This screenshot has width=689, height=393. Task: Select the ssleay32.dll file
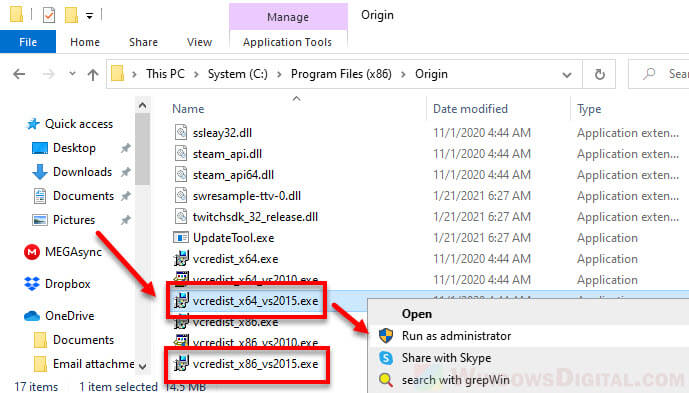[222, 133]
